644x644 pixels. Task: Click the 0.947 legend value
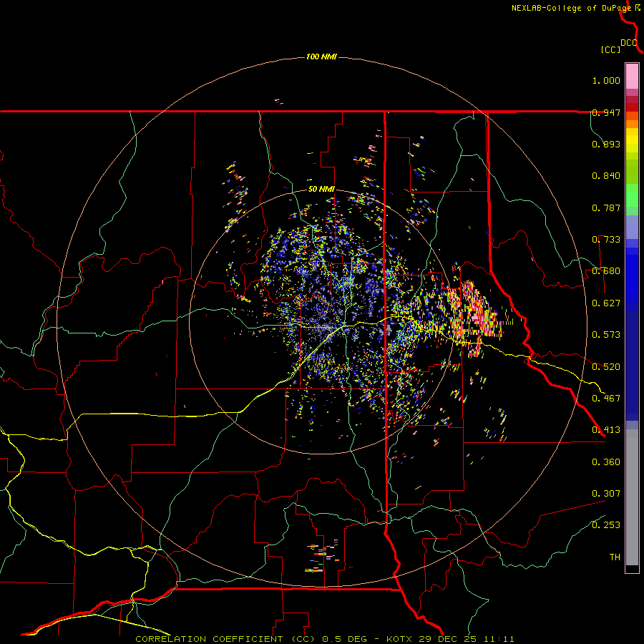click(606, 112)
